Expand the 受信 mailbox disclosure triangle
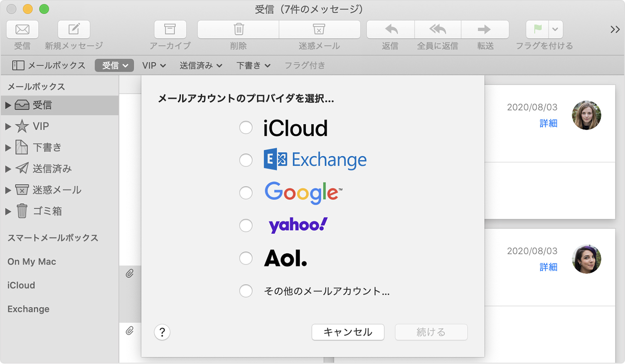 point(8,105)
